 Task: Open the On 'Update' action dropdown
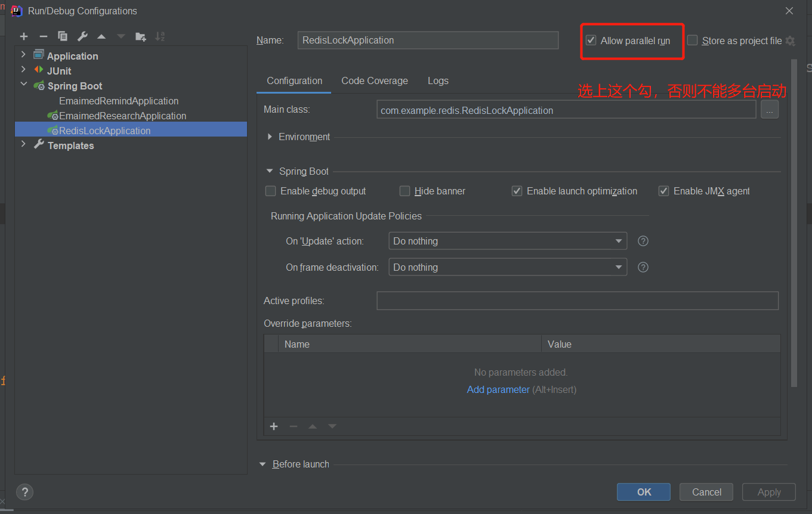pos(508,241)
